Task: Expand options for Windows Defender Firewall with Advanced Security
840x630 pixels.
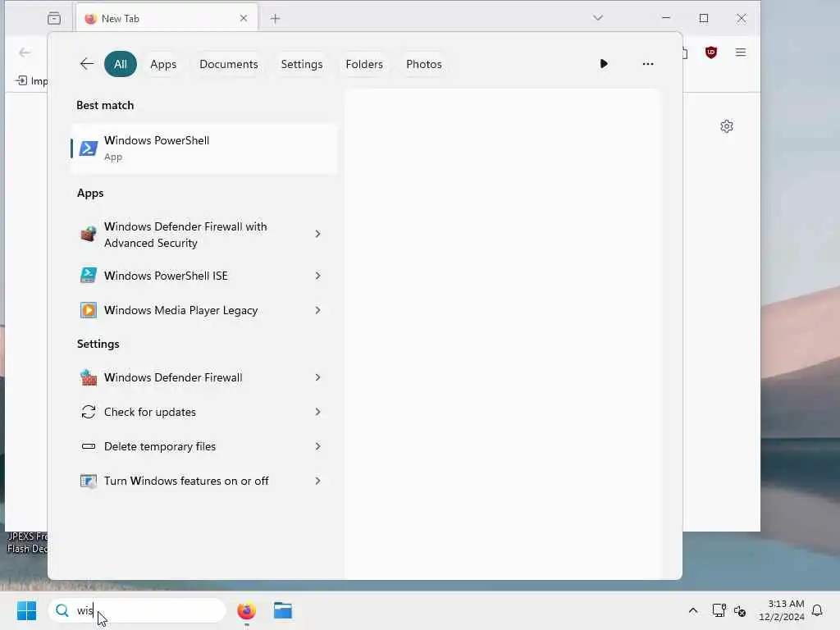Action: [x=317, y=234]
